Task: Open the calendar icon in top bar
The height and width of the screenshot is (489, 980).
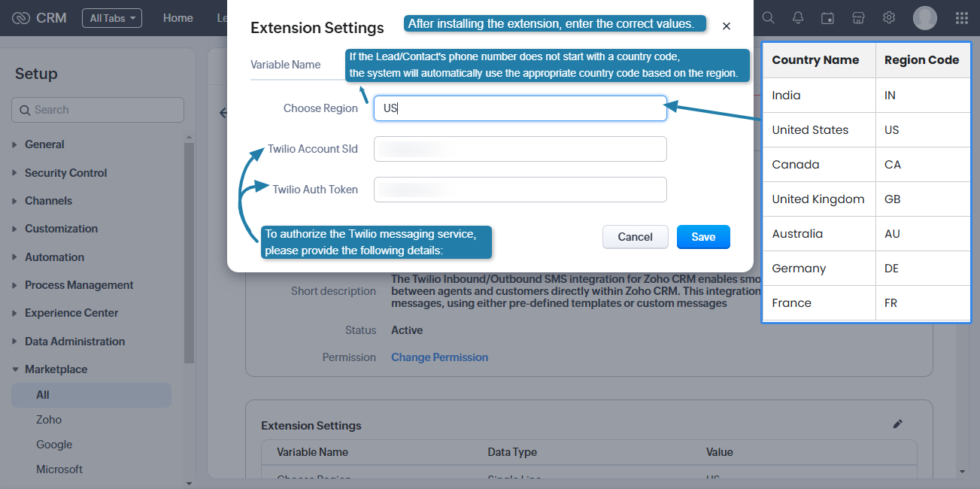Action: click(828, 17)
